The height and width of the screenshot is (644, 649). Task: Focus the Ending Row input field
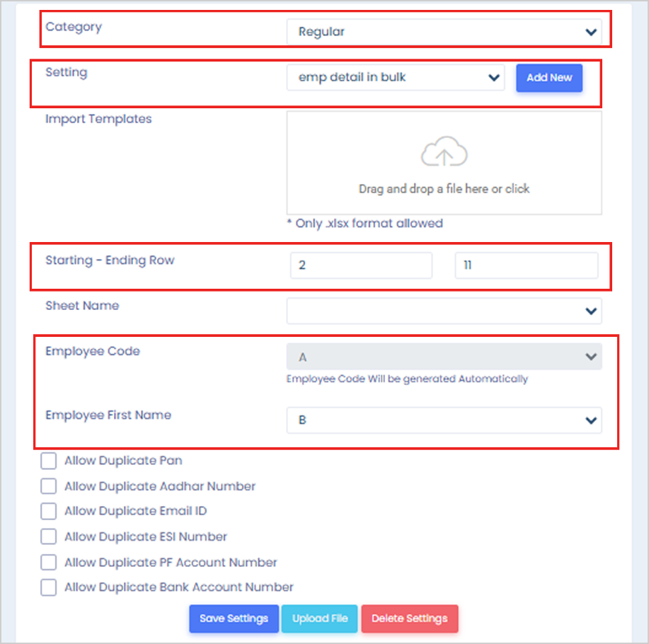tap(526, 266)
